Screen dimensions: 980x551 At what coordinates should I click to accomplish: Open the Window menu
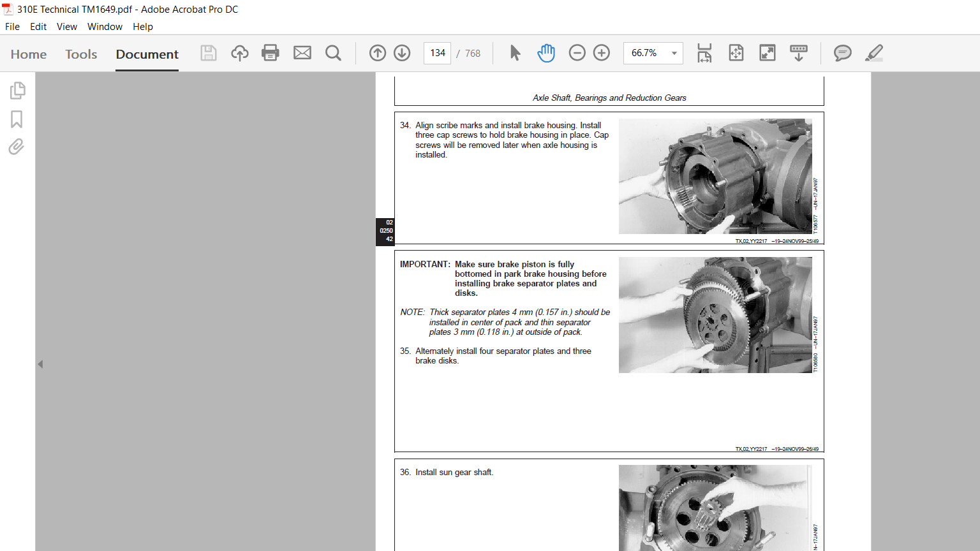pos(105,27)
